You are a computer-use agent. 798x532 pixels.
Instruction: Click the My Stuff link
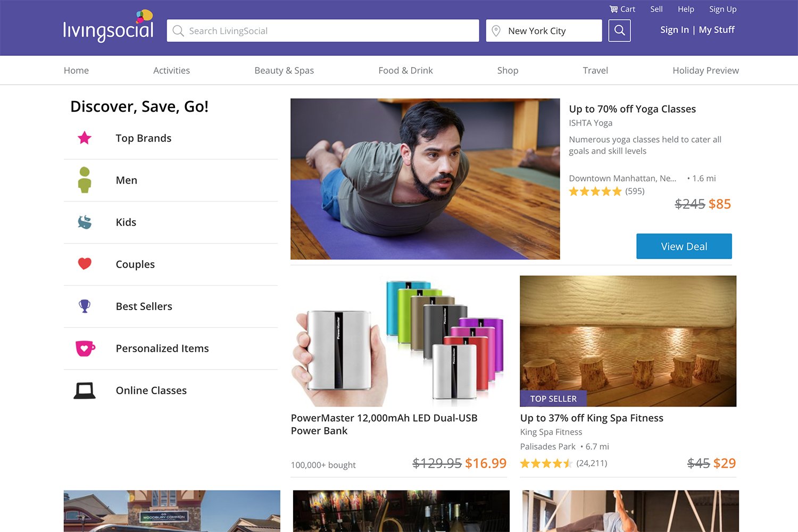tap(717, 30)
